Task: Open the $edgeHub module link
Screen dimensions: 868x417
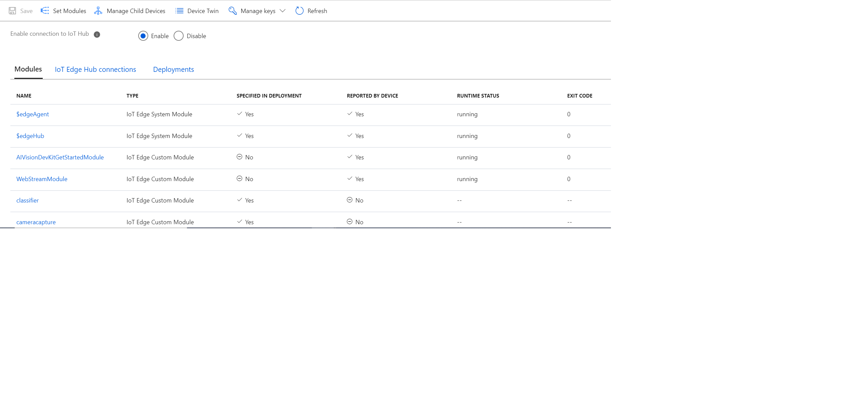Action: click(30, 136)
